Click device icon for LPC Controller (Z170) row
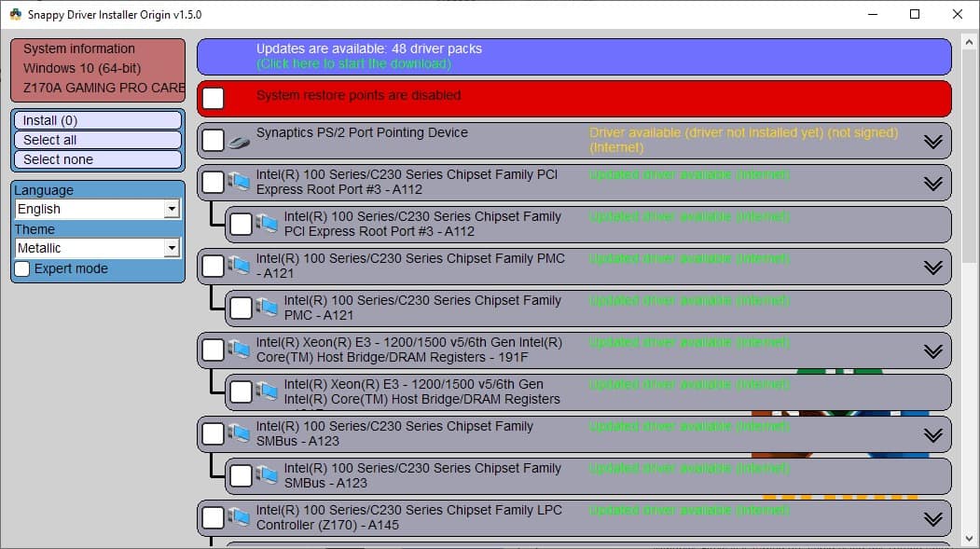The width and height of the screenshot is (980, 549). click(238, 516)
